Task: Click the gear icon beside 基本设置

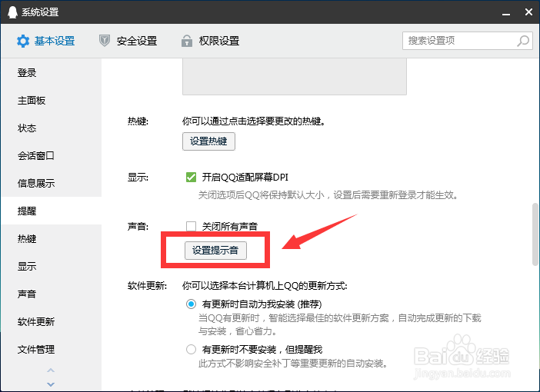Action: [23, 41]
